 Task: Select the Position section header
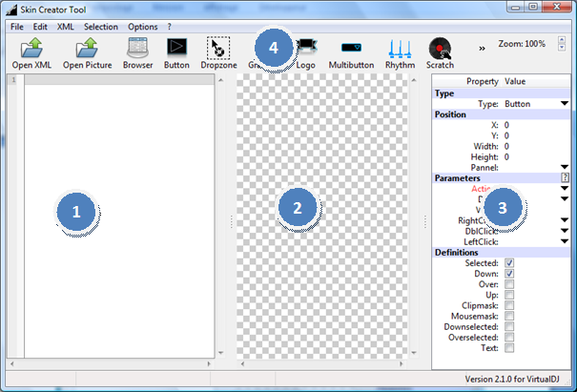[x=502, y=114]
